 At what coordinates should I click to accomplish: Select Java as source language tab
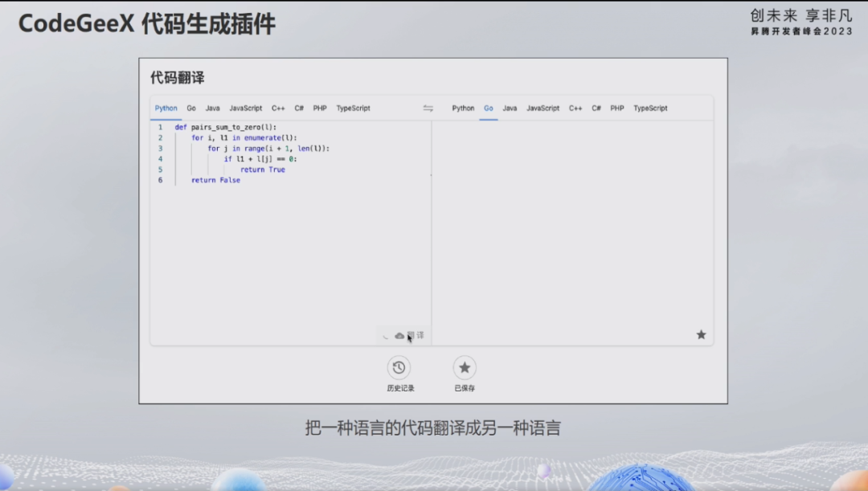tap(212, 108)
